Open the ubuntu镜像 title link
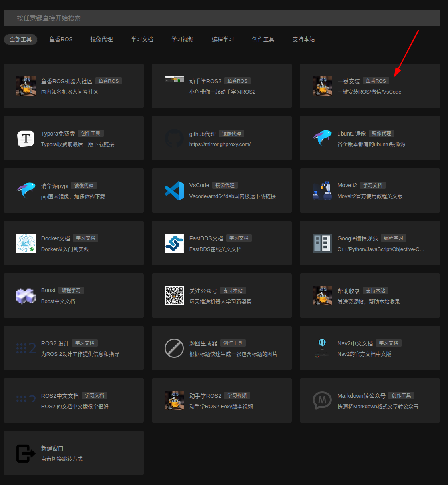 (352, 134)
